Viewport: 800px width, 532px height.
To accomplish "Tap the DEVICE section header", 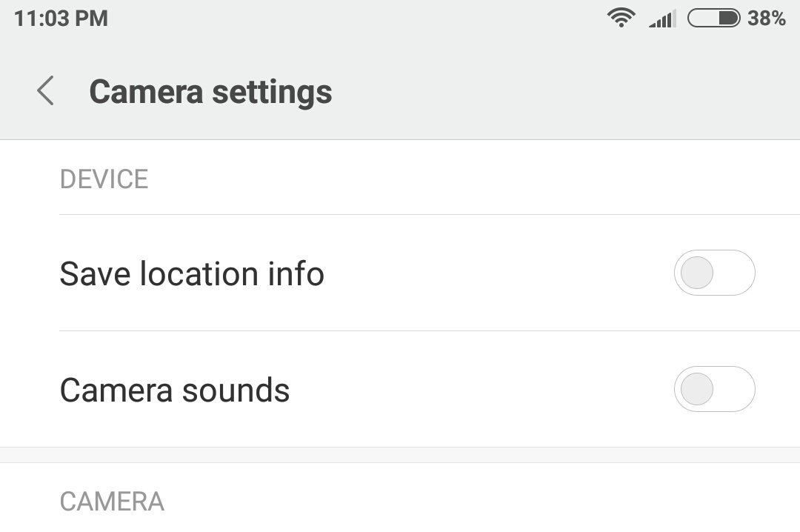I will 104,179.
